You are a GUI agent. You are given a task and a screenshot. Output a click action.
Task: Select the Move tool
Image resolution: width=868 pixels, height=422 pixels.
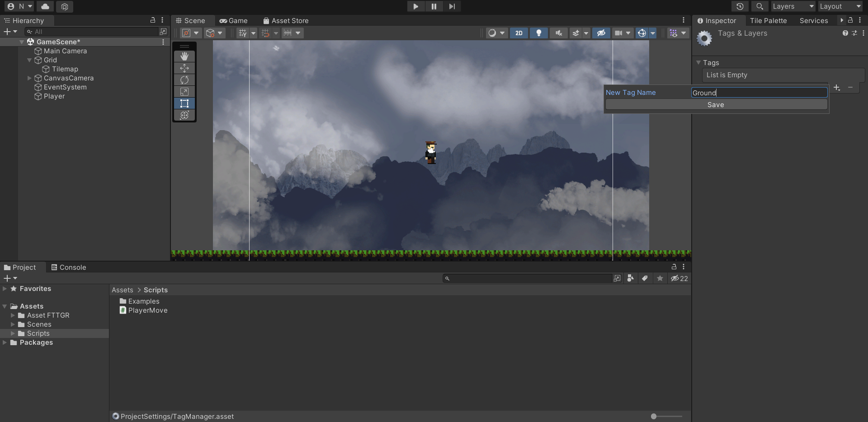[x=184, y=68]
